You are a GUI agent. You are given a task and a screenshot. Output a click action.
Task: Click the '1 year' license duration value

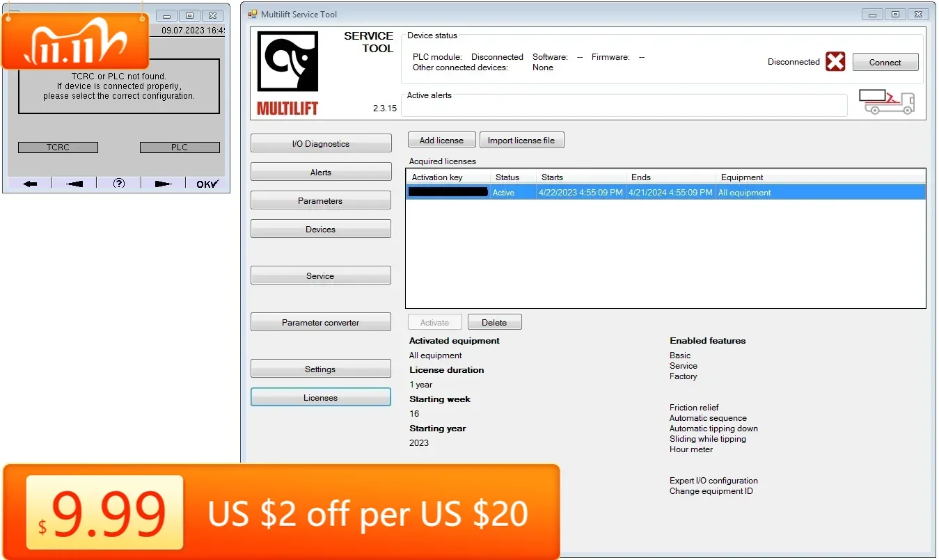point(420,385)
